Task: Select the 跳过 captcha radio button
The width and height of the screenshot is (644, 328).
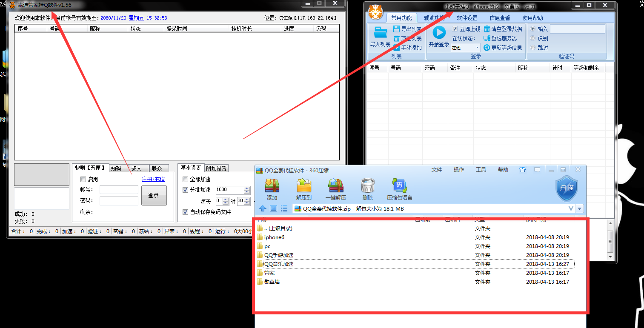Action: (532, 48)
